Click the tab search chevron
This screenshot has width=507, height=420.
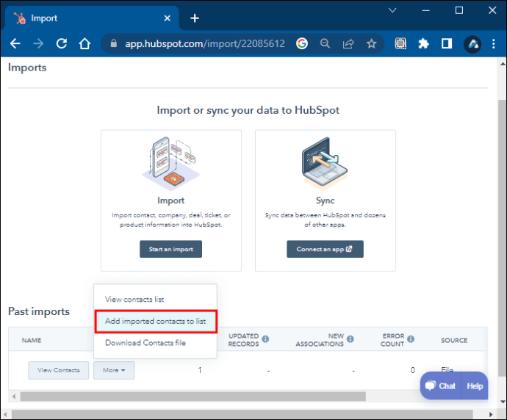click(392, 10)
